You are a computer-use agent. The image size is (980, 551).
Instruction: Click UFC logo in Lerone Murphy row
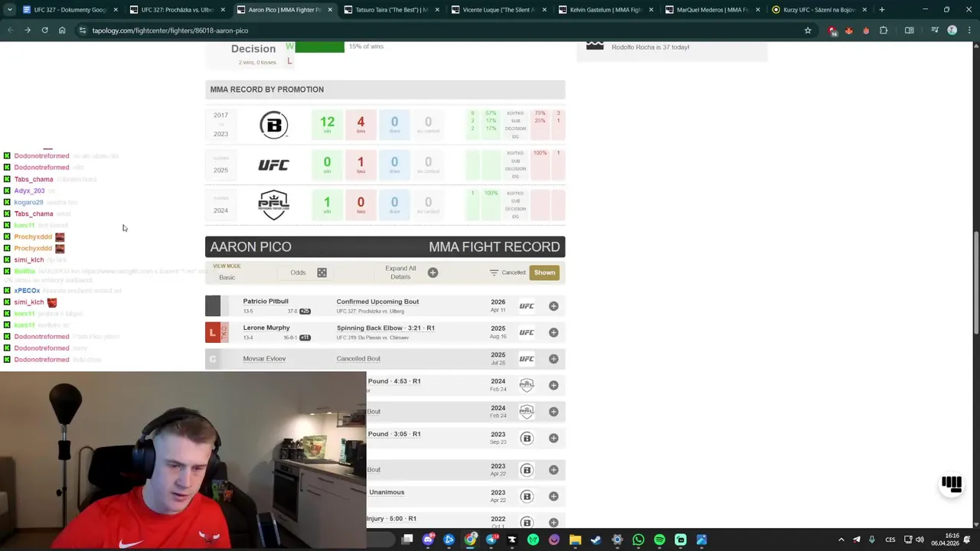[527, 332]
